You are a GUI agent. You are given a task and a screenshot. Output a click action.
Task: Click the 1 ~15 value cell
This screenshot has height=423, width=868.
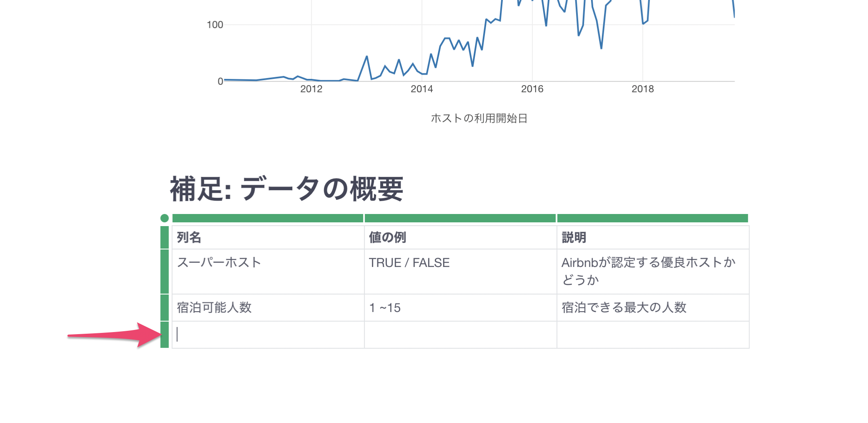click(x=461, y=308)
